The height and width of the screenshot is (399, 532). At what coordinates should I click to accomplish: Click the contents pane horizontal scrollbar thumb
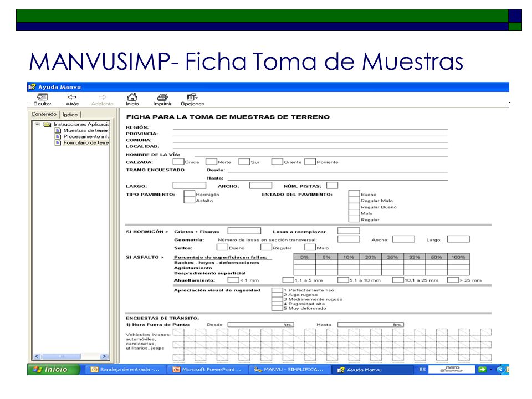62,356
